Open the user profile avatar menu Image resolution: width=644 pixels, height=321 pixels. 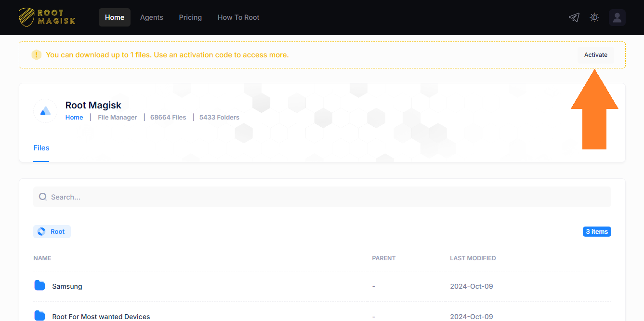pyautogui.click(x=617, y=17)
